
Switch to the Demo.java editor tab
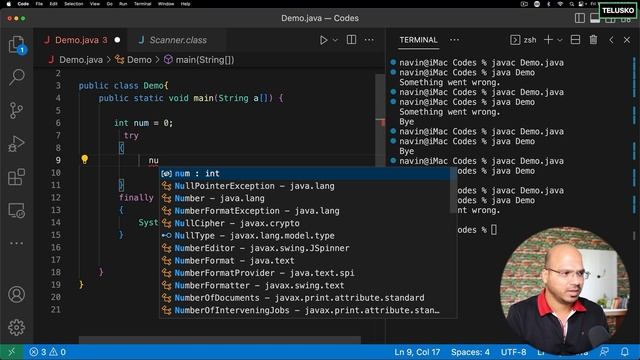click(81, 40)
